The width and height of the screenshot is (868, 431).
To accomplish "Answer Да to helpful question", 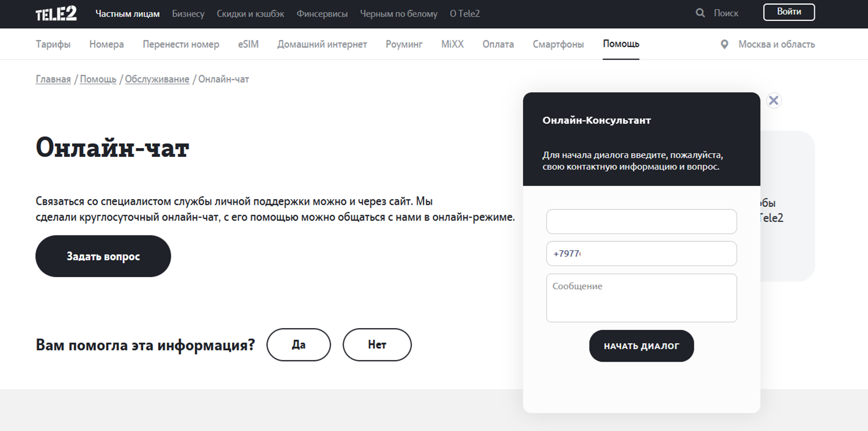I will [299, 345].
